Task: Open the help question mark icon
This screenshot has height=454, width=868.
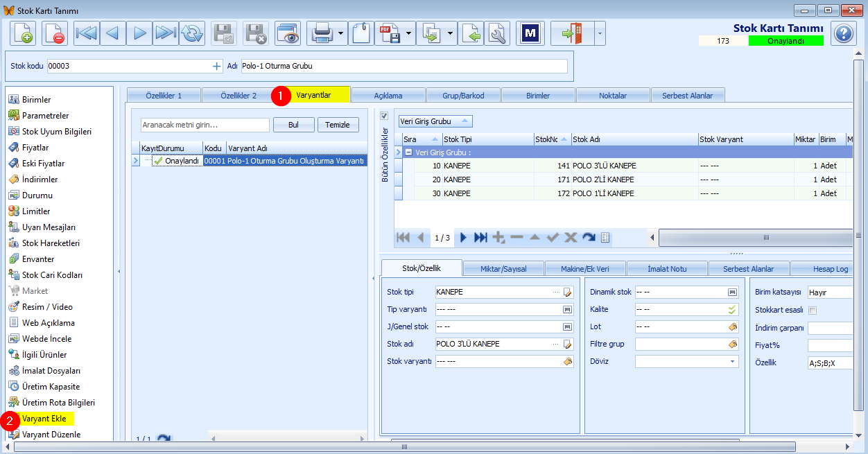Action: (842, 33)
